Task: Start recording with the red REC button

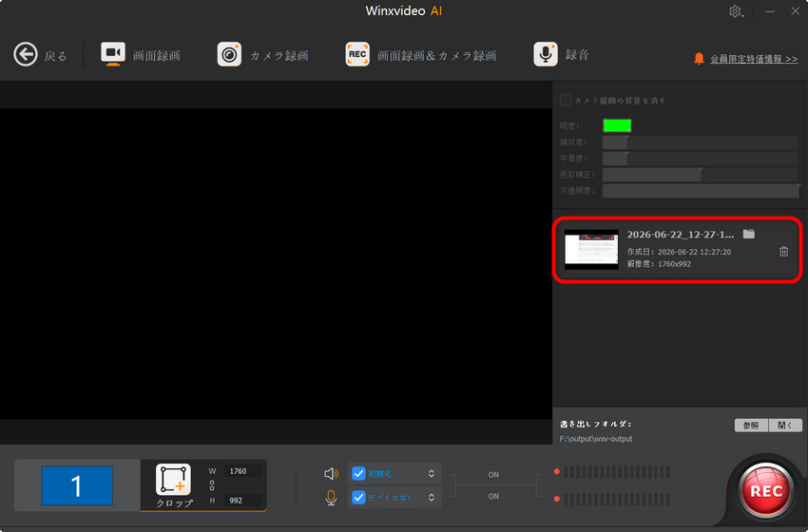Action: 766,491
